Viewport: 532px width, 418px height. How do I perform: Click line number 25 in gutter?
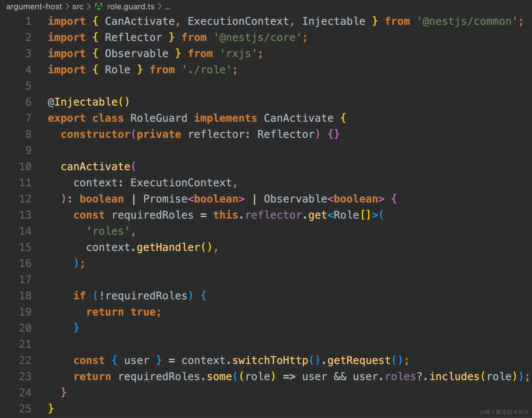pos(25,409)
